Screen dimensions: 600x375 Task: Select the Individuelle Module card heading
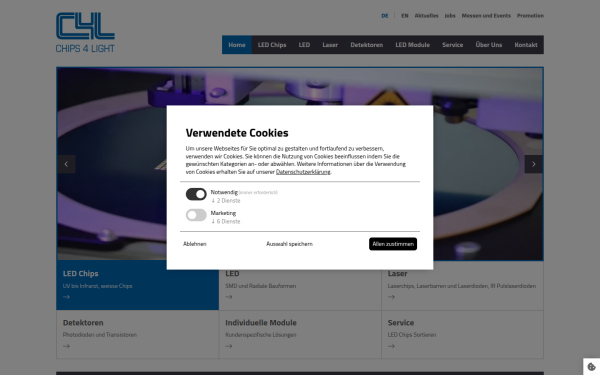coord(261,323)
